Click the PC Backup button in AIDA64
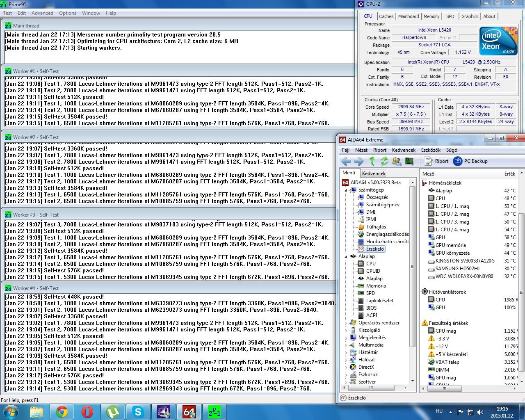This screenshot has width=525, height=420. coord(470,161)
